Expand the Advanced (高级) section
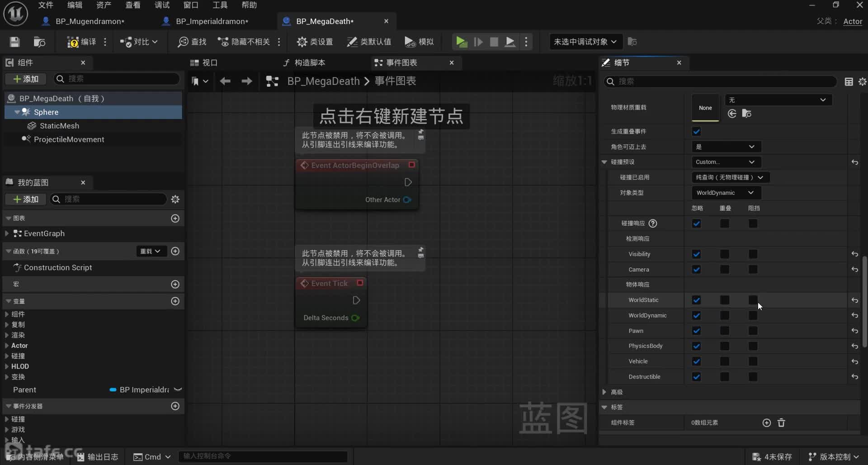The image size is (868, 465). tap(604, 392)
